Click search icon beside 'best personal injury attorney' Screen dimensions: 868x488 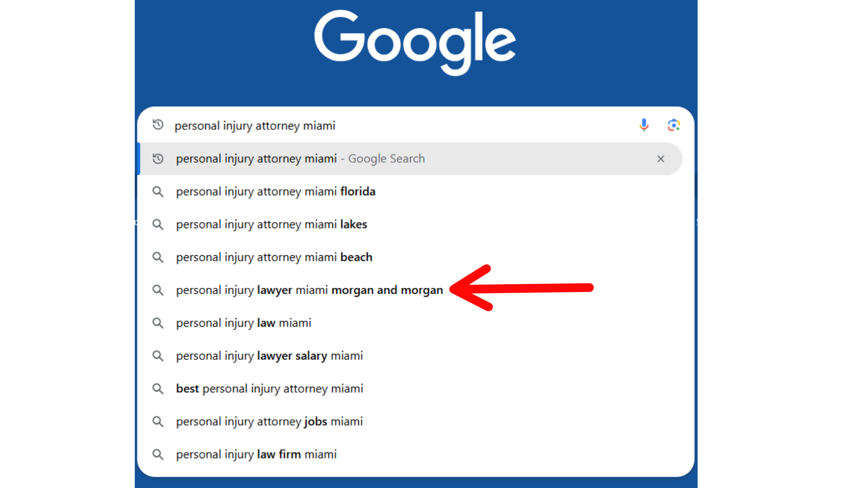coord(158,389)
